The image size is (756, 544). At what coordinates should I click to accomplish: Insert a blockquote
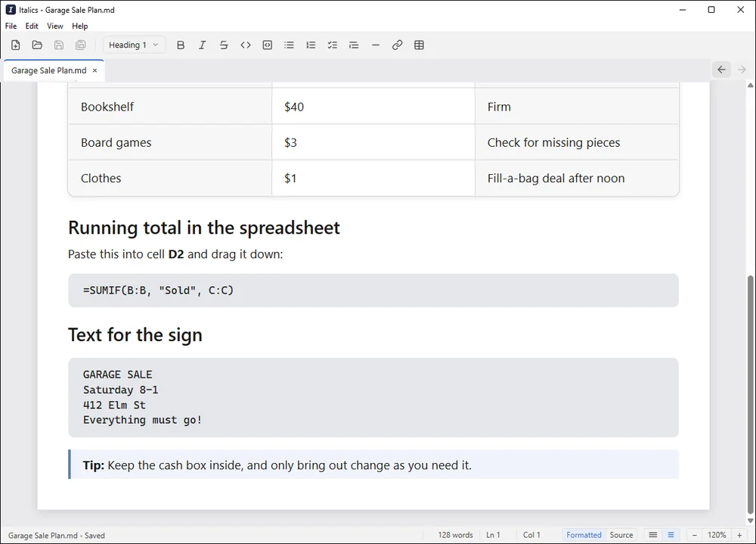pos(354,45)
